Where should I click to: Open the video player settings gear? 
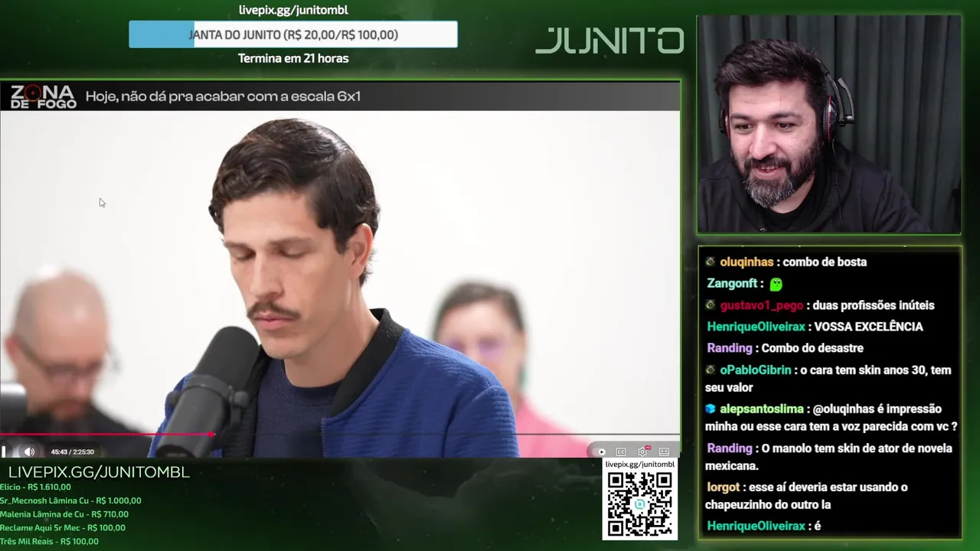pos(643,452)
